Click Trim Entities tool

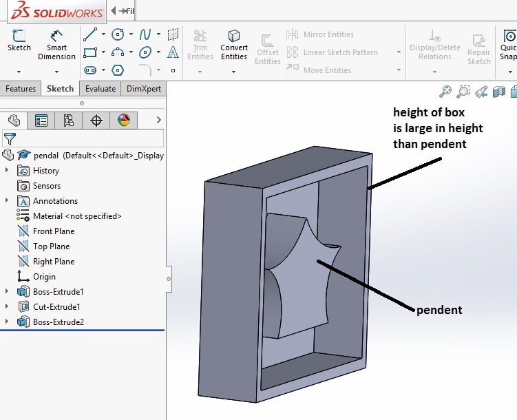tap(200, 45)
